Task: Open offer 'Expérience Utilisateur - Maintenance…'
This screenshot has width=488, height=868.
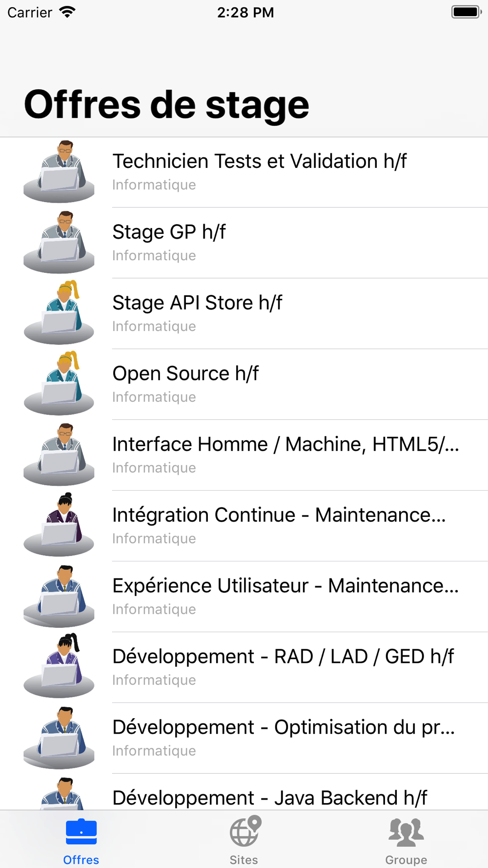Action: point(244,597)
